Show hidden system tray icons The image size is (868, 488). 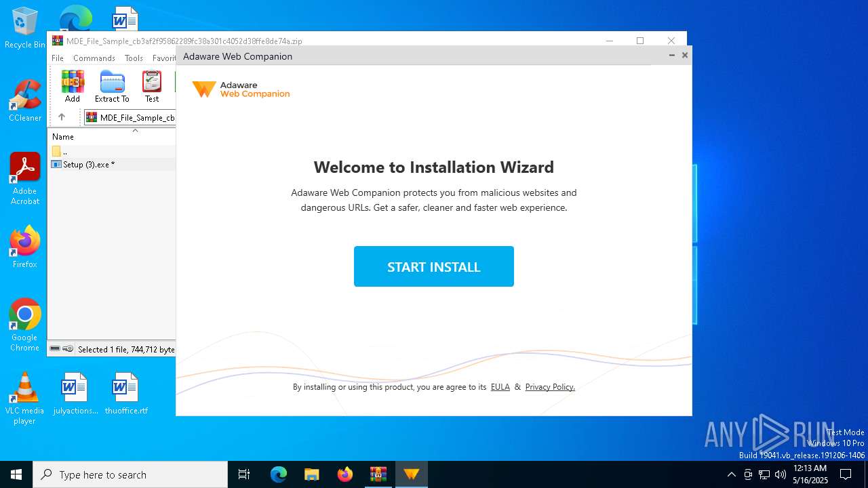coord(732,474)
